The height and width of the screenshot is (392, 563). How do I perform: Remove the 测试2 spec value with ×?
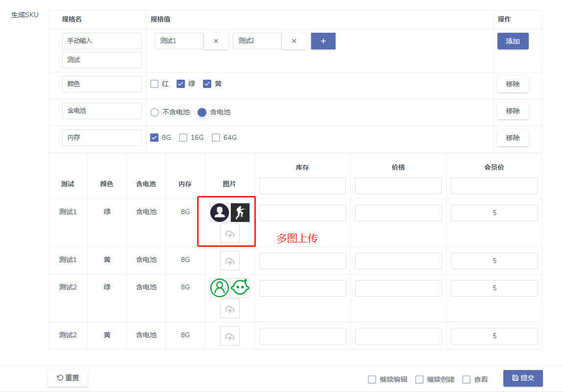click(294, 41)
